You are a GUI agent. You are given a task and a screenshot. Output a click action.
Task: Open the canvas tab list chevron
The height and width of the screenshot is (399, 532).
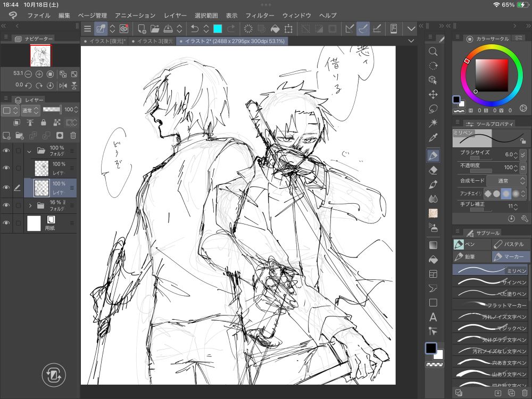(x=411, y=41)
